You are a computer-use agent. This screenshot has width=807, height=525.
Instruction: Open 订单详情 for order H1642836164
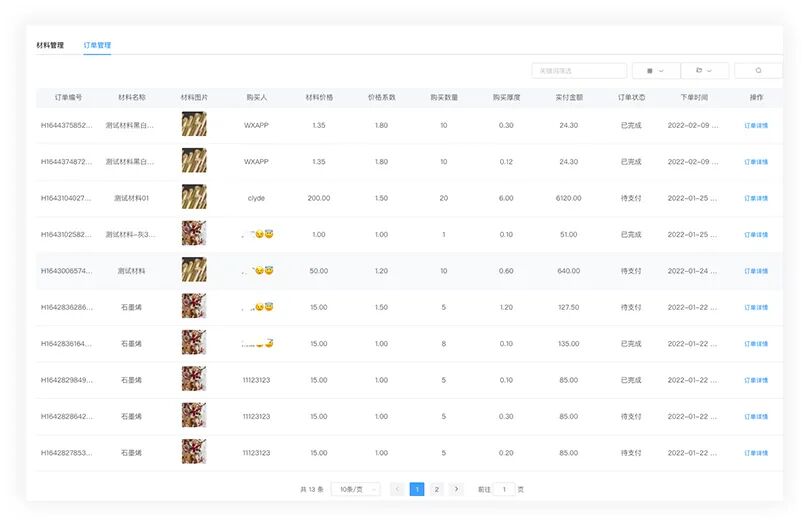(x=756, y=344)
